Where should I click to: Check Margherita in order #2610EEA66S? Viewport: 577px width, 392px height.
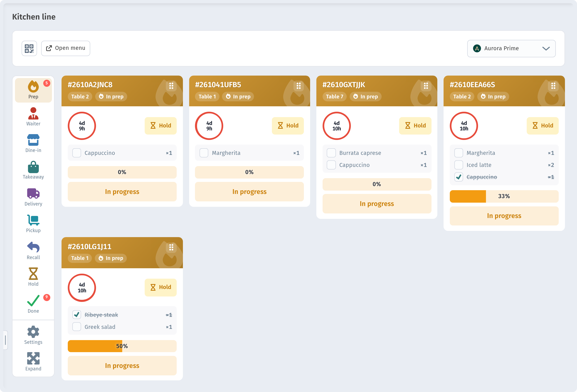(x=459, y=153)
